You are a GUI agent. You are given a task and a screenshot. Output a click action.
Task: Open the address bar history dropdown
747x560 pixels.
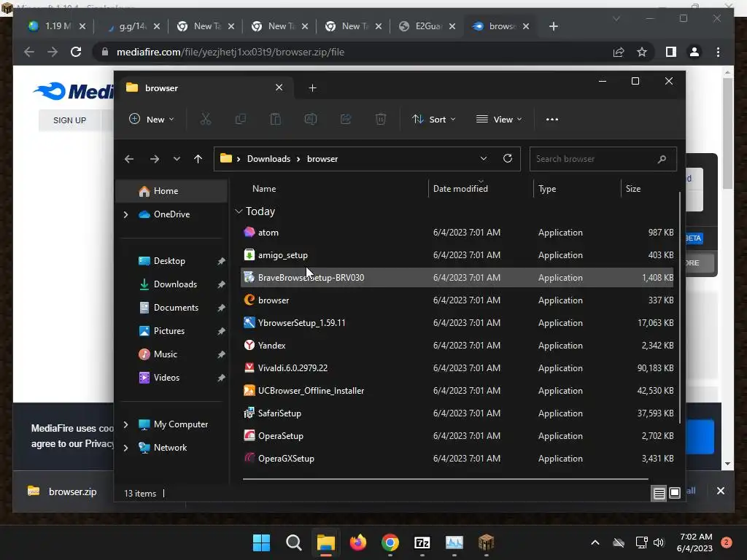[x=483, y=158]
